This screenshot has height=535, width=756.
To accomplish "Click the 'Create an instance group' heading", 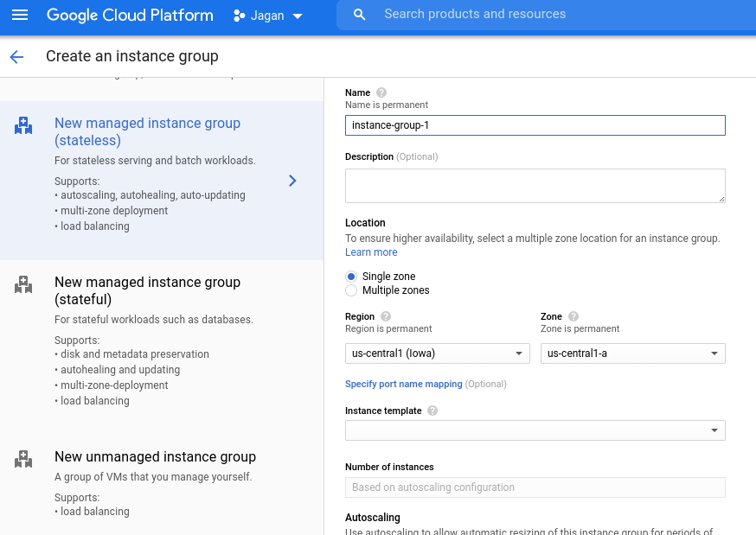I will pos(132,56).
